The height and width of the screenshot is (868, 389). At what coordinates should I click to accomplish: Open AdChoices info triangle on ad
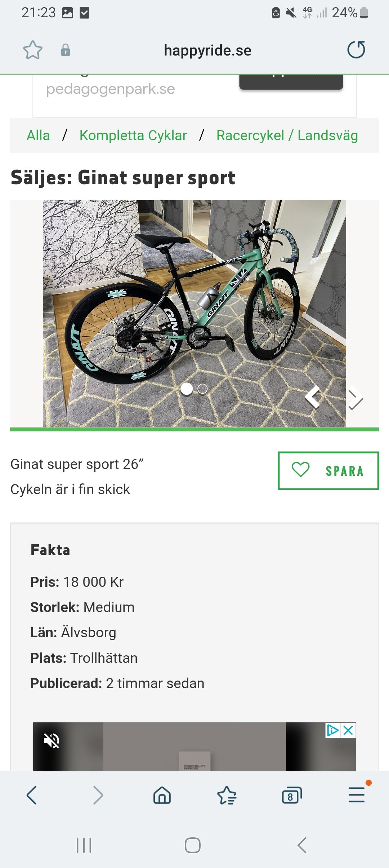click(333, 730)
